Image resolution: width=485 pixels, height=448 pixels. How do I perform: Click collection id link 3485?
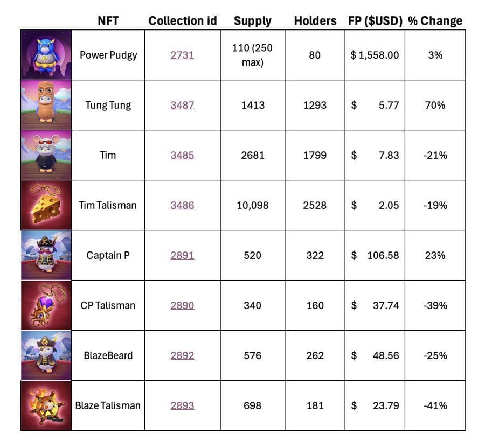(x=182, y=155)
